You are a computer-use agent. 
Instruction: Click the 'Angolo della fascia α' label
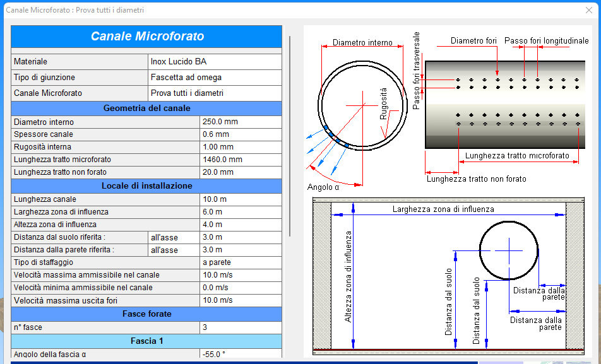click(x=105, y=354)
